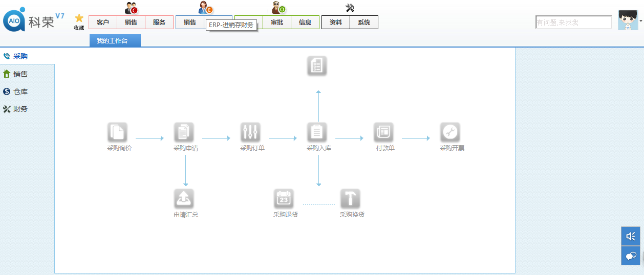Click the OA group icon with green O badge
Image resolution: width=644 pixels, height=275 pixels.
[x=278, y=8]
